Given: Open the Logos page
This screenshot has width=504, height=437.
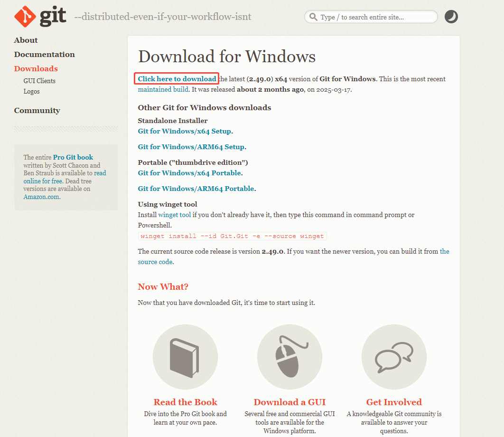Looking at the screenshot, I should click(31, 91).
